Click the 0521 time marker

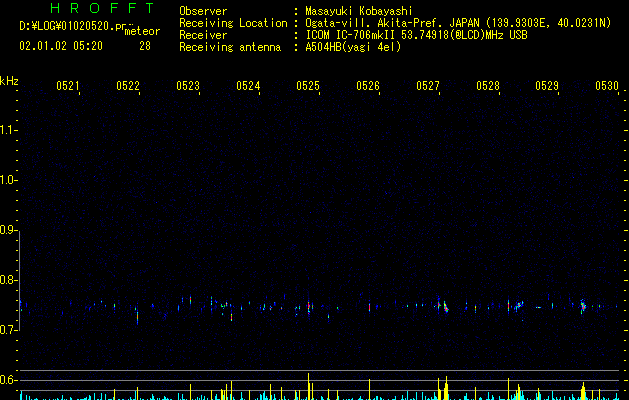pyautogui.click(x=68, y=86)
